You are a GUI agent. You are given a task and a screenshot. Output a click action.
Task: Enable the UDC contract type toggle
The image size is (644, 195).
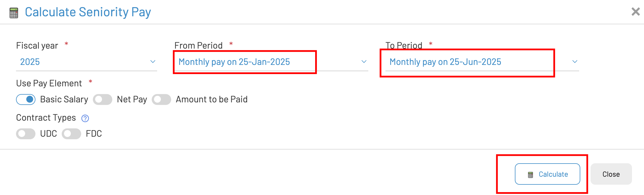[26, 134]
